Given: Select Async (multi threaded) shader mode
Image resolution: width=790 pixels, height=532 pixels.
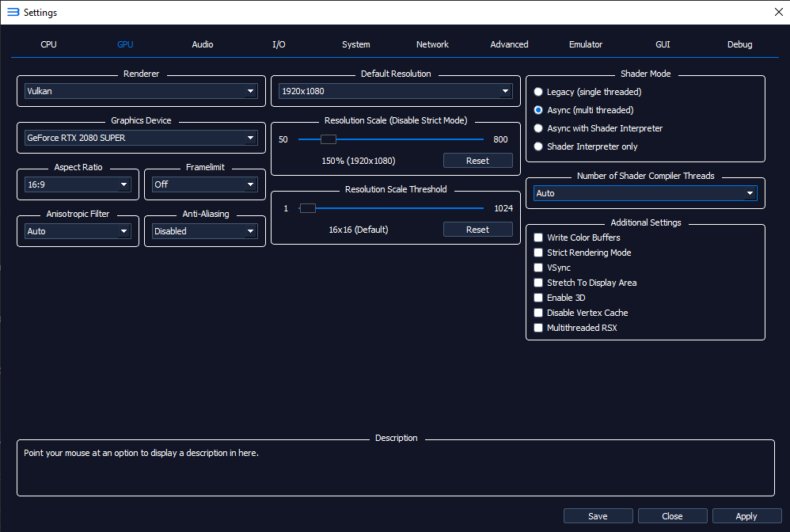Looking at the screenshot, I should point(583,110).
